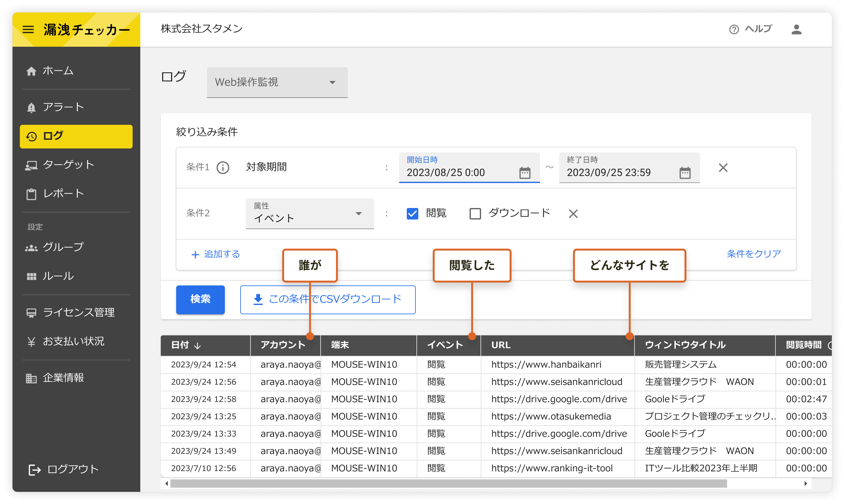Viewport: 844px width, 504px height.
Task: Click the logout arrow icon
Action: (x=35, y=469)
